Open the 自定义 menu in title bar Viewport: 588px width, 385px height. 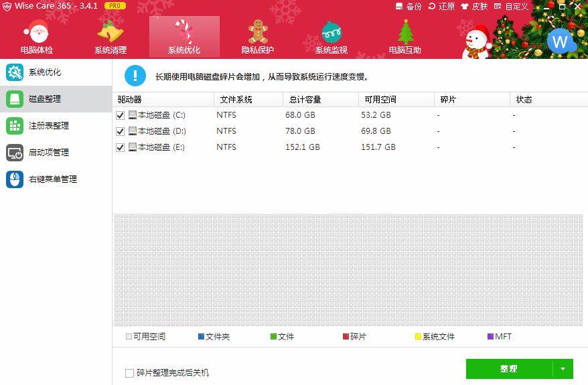click(511, 7)
